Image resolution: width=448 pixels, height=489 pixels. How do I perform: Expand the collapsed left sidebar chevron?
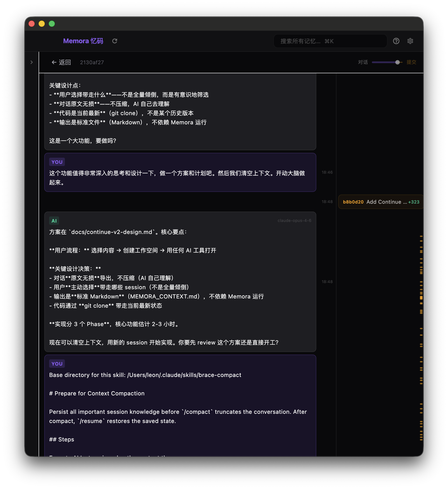pos(32,62)
